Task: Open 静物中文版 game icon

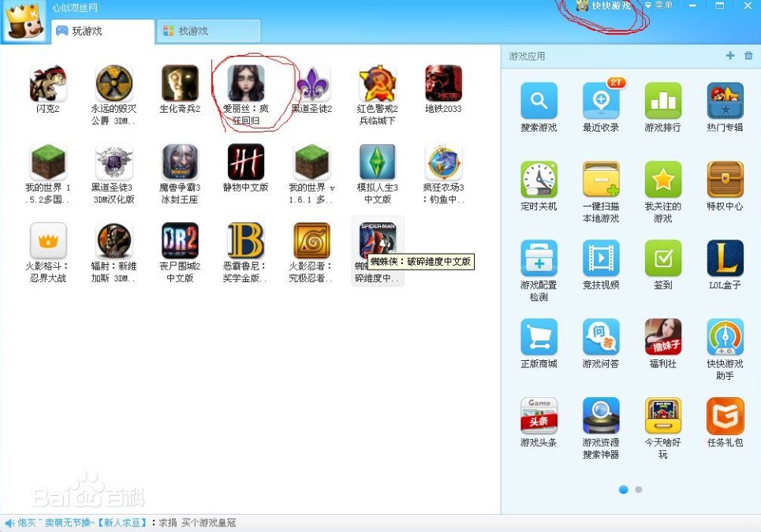Action: tap(245, 162)
